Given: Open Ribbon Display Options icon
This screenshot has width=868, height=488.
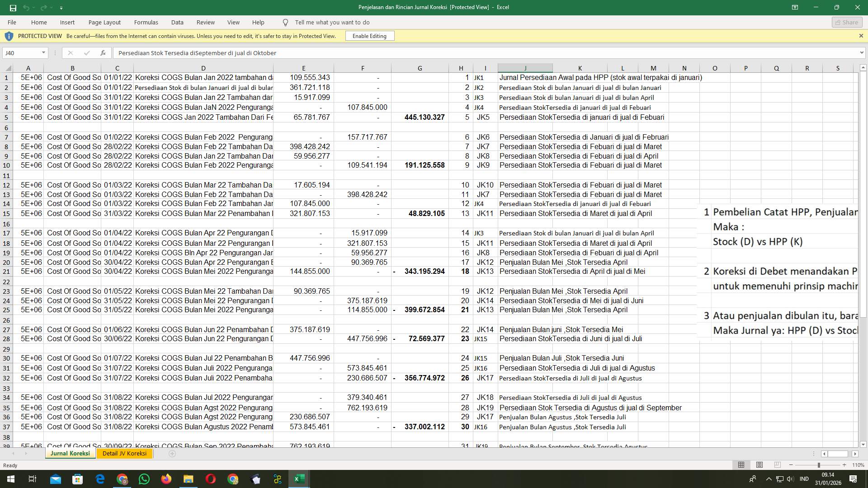Looking at the screenshot, I should coord(795,7).
